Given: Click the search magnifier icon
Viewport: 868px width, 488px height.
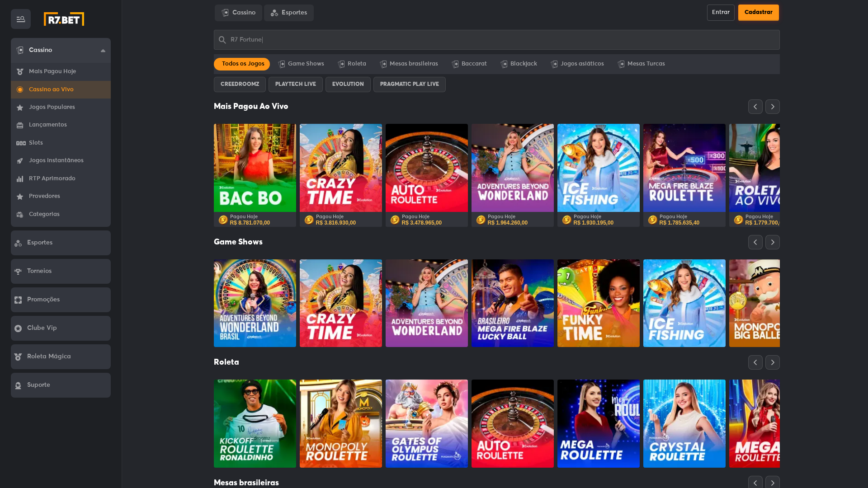Looking at the screenshot, I should pyautogui.click(x=222, y=40).
